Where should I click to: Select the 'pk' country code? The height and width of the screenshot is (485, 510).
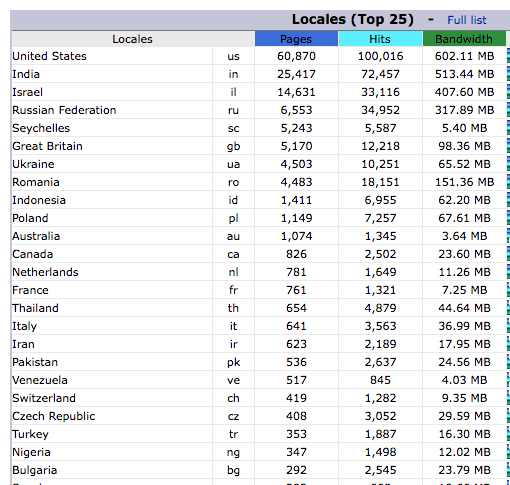coord(233,362)
